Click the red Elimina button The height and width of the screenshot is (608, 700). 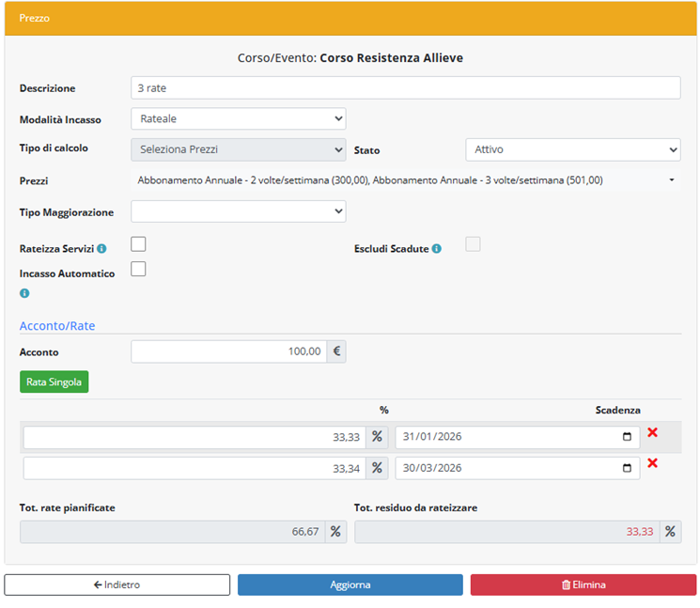(x=583, y=585)
